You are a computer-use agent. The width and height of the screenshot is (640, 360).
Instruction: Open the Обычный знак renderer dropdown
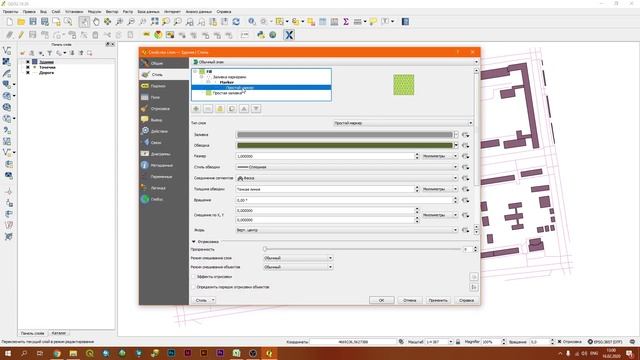point(335,62)
